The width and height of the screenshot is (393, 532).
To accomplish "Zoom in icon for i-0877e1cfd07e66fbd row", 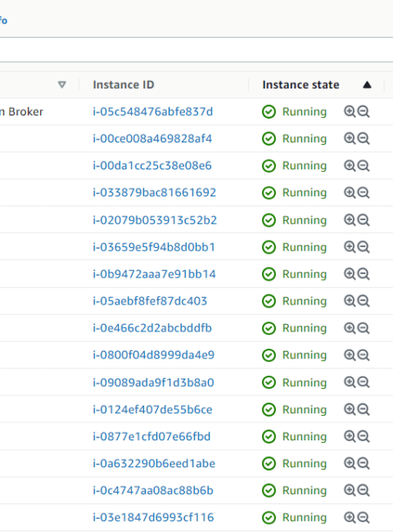I will click(350, 436).
